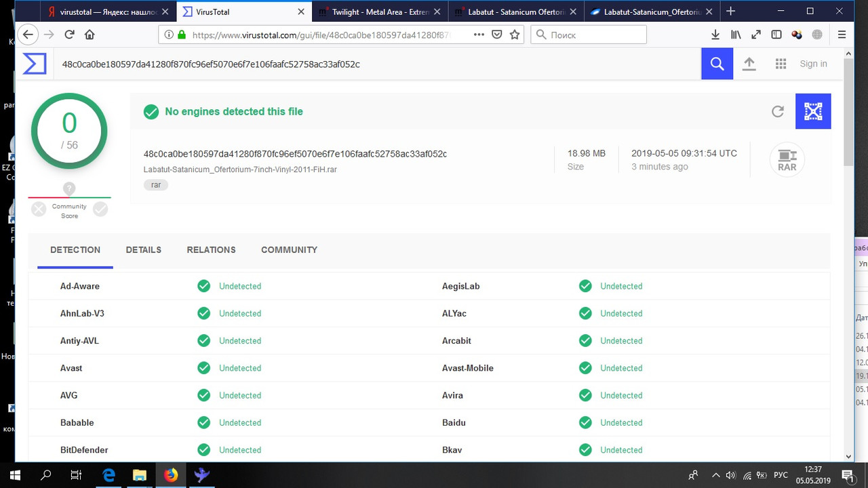The width and height of the screenshot is (868, 488).
Task: Click the community score question mark
Action: [69, 188]
